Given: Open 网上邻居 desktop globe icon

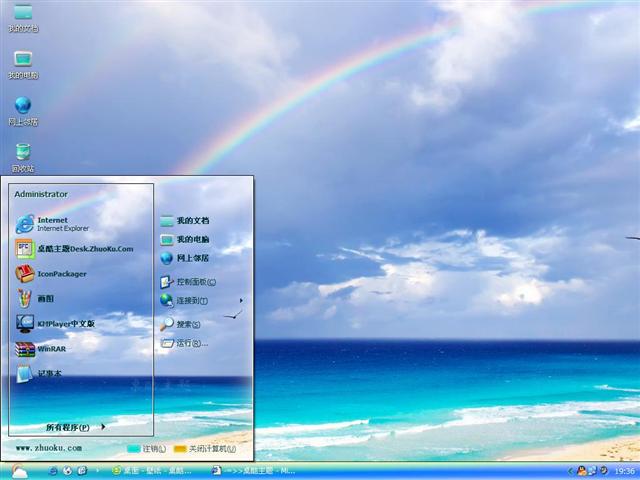Looking at the screenshot, I should tap(23, 111).
